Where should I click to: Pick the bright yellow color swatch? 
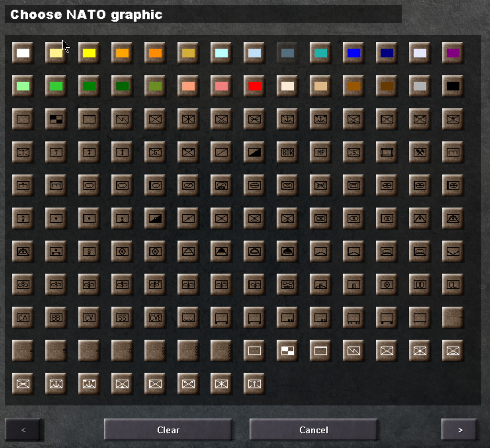[x=89, y=53]
